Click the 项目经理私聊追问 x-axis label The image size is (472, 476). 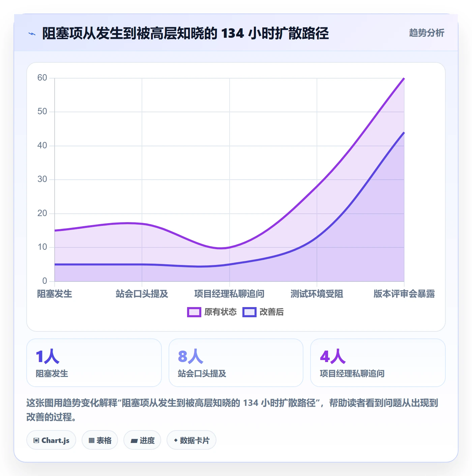229,294
